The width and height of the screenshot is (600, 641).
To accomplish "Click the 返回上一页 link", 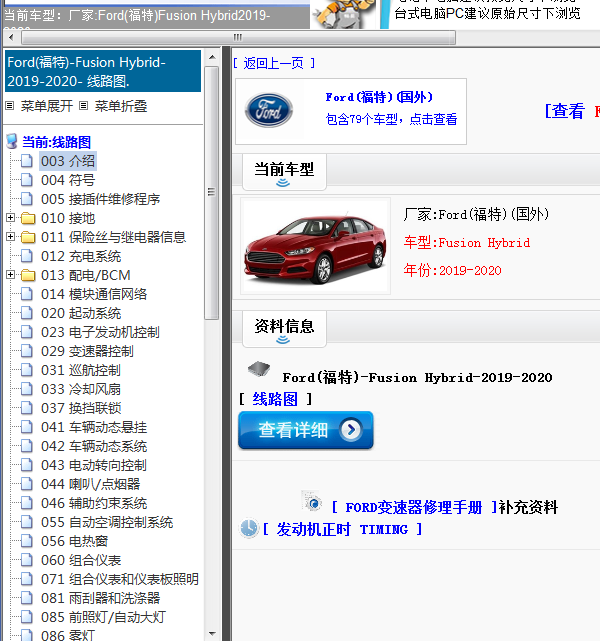I will [x=274, y=63].
